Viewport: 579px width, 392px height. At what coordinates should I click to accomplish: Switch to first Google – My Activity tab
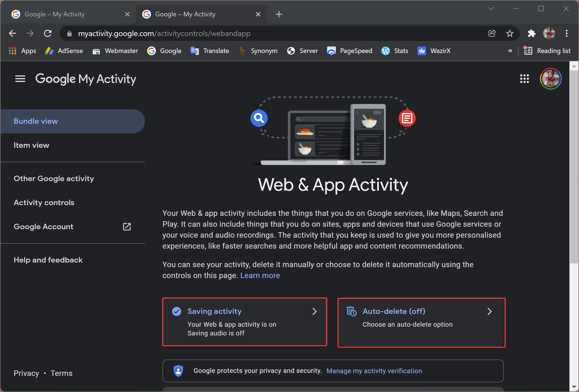[x=68, y=14]
